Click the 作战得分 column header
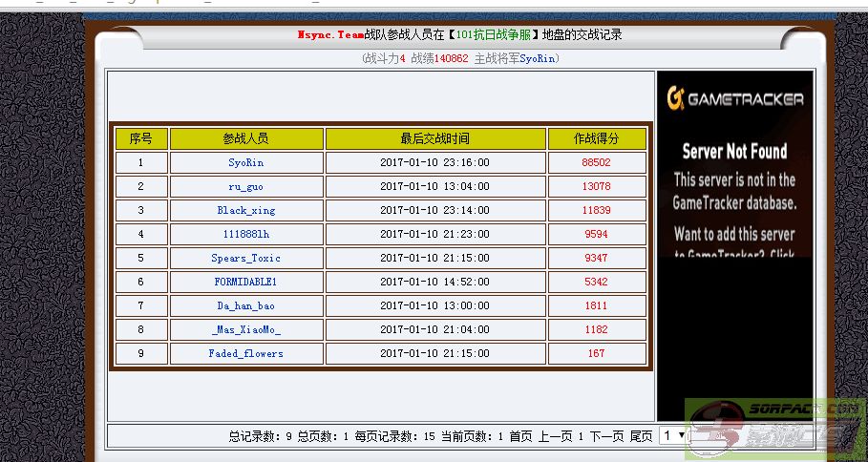 [x=596, y=138]
